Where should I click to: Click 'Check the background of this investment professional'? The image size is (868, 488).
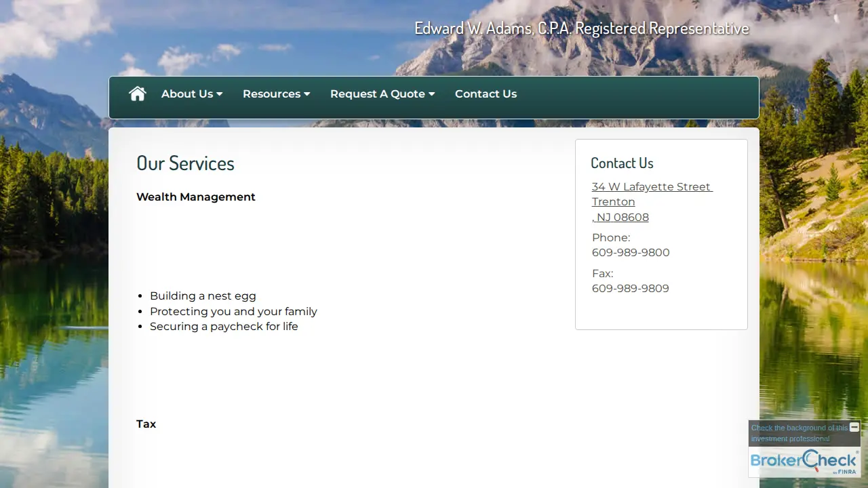(x=799, y=433)
